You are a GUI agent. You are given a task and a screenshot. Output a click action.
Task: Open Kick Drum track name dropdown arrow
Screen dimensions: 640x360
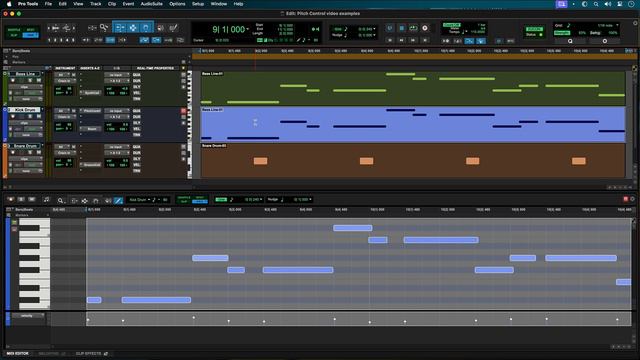point(42,110)
